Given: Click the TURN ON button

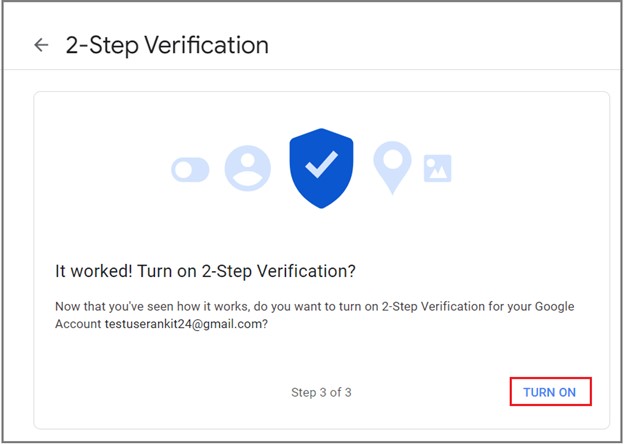Looking at the screenshot, I should [550, 392].
